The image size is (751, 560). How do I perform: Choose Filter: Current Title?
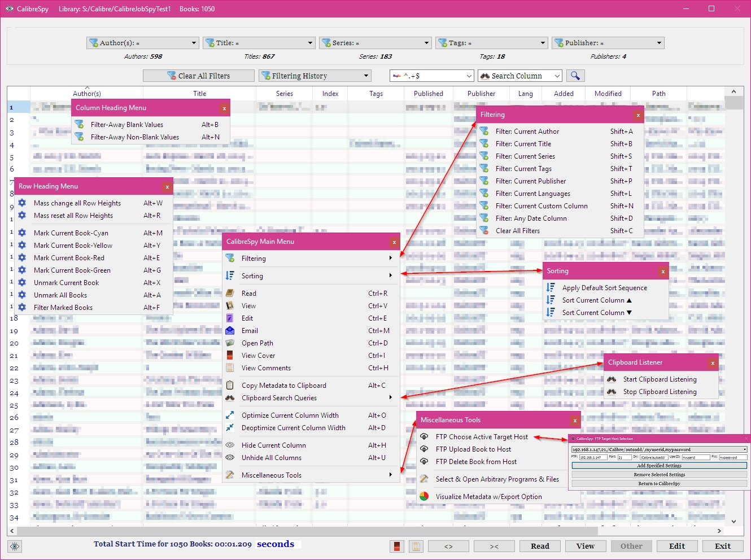click(560, 143)
